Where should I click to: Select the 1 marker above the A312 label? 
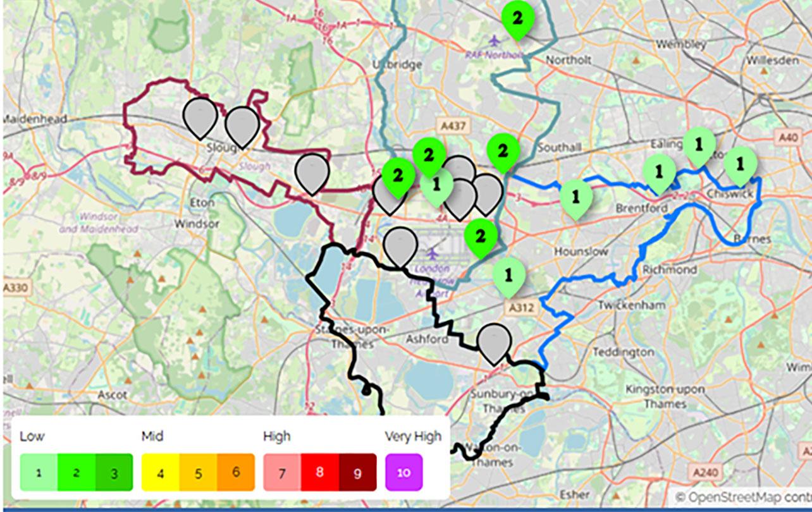[x=508, y=275]
